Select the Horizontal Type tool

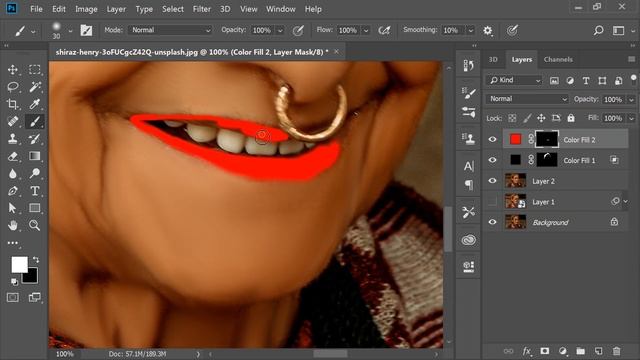35,191
